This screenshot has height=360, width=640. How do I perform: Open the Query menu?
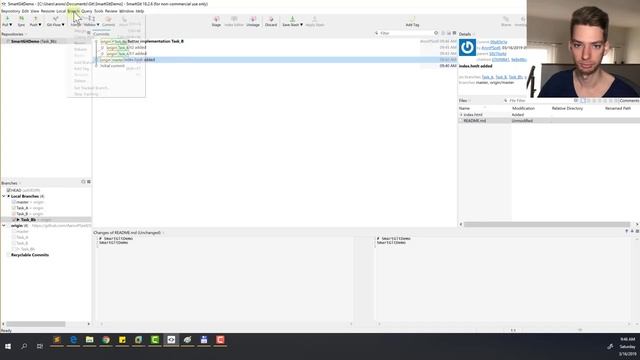point(87,11)
